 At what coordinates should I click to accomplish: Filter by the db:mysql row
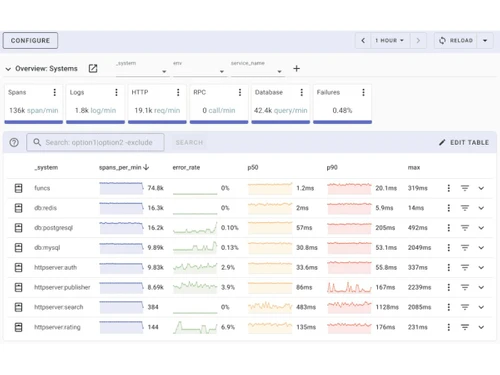point(465,248)
